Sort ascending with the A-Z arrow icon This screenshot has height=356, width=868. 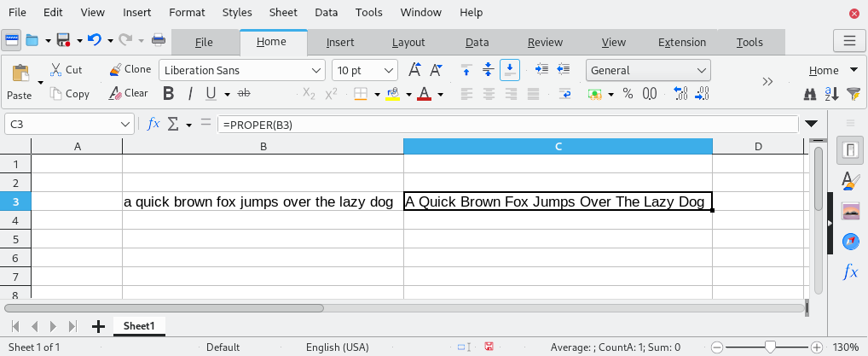[x=832, y=94]
